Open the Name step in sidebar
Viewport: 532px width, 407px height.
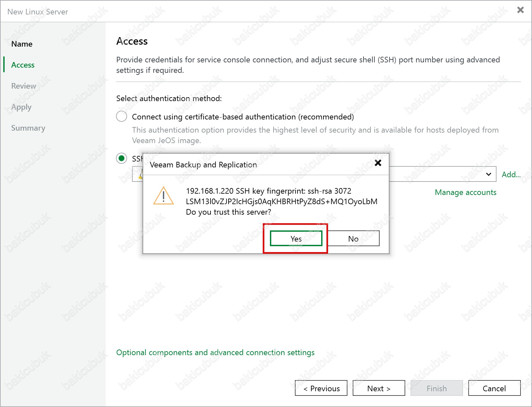point(22,44)
